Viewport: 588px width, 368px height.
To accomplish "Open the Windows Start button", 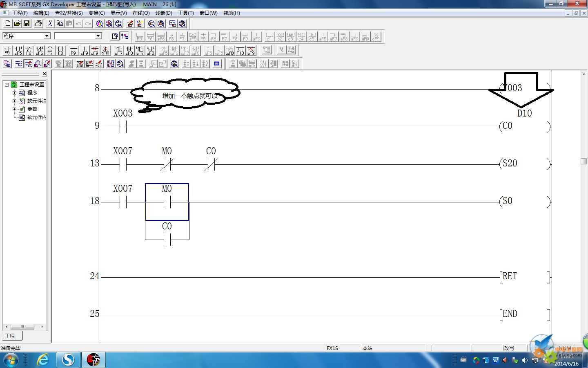I will pos(11,360).
